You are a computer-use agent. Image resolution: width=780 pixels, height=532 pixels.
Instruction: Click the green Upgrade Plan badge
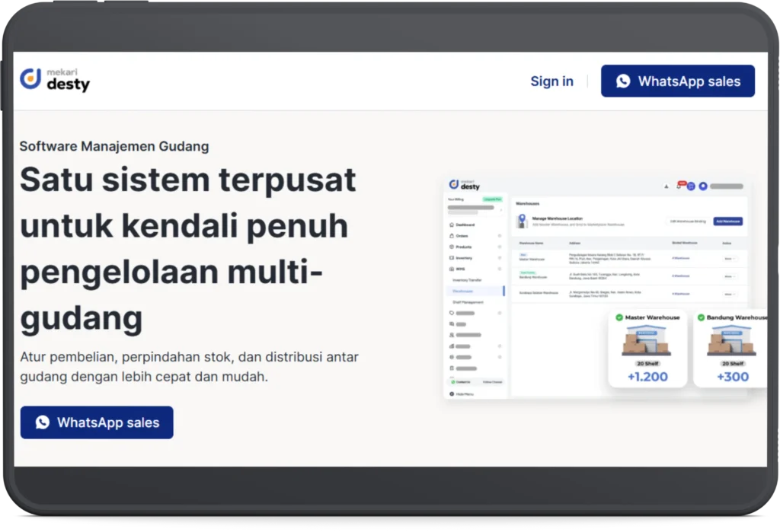tap(493, 199)
